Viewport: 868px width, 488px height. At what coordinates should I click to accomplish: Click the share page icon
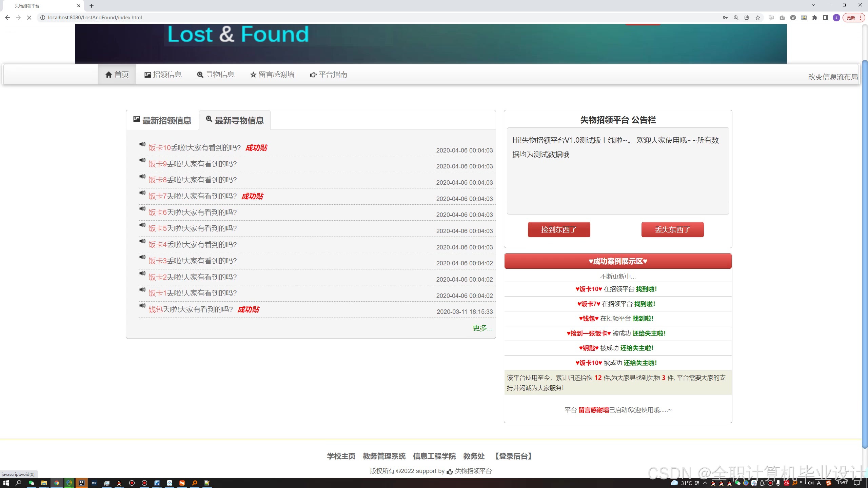pos(747,18)
